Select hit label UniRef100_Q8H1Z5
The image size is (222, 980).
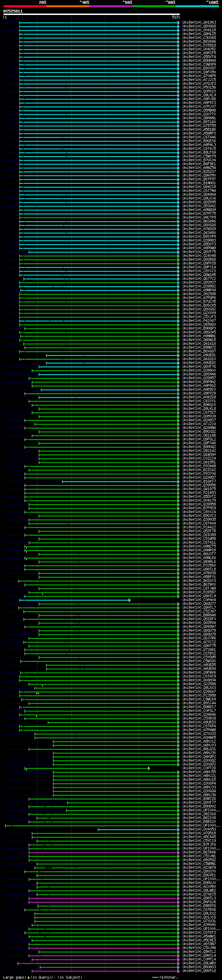pos(199,34)
